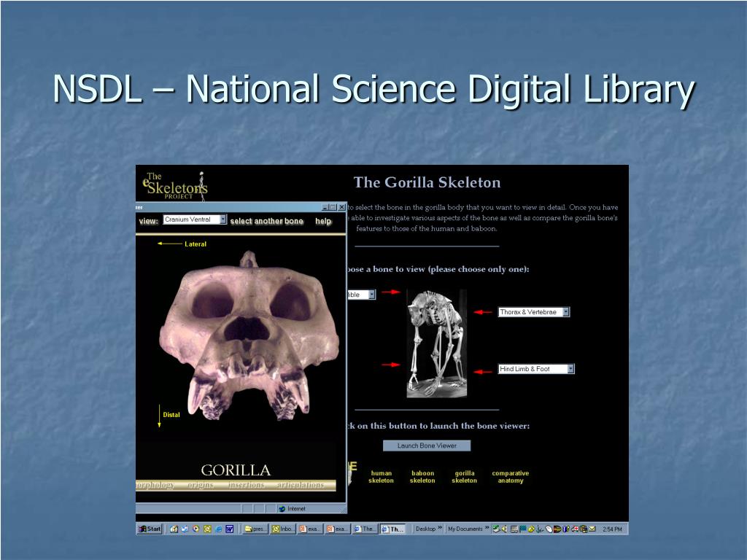Switch to the insertions tab
The height and width of the screenshot is (560, 747).
(247, 485)
